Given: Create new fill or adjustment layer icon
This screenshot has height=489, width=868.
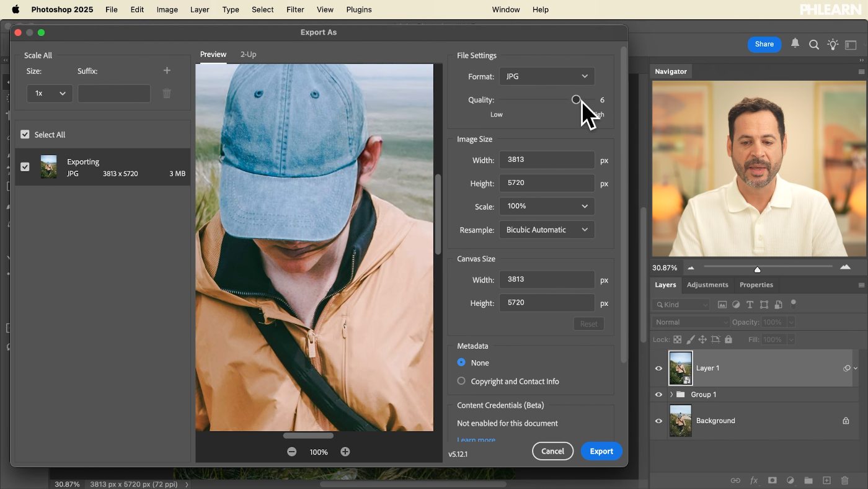Looking at the screenshot, I should point(790,480).
